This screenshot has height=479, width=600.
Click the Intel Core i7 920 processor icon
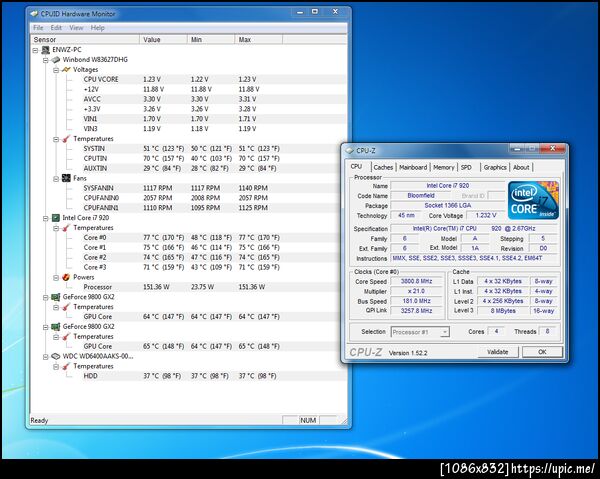pos(56,218)
